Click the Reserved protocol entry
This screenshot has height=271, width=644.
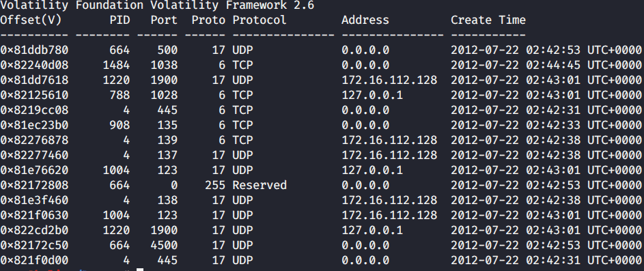(260, 185)
